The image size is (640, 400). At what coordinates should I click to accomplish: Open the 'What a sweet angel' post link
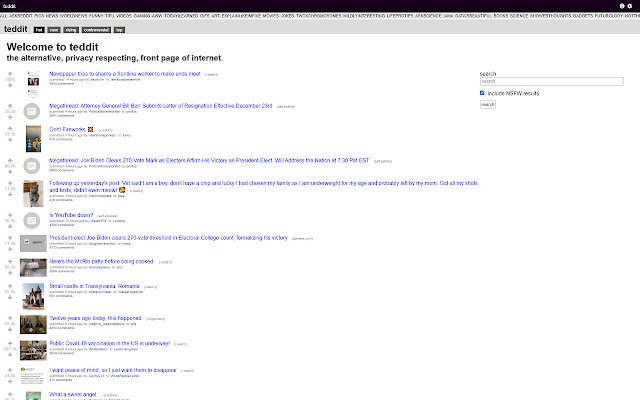click(73, 394)
